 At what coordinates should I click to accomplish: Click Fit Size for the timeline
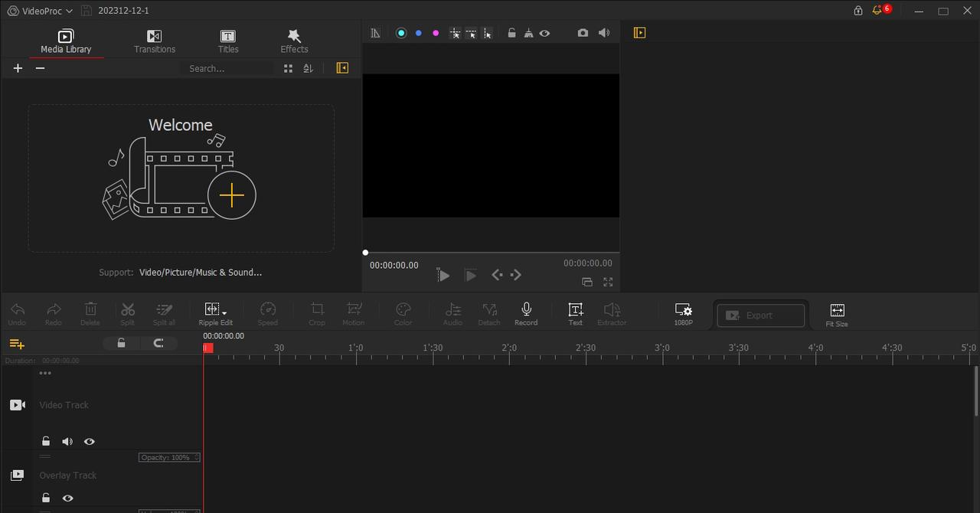click(x=837, y=315)
